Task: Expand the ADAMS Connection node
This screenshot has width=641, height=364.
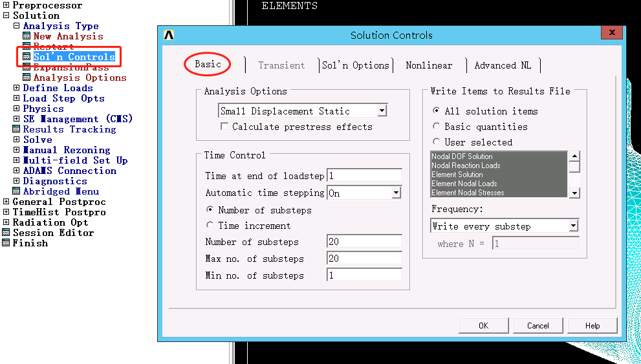Action: coord(16,170)
